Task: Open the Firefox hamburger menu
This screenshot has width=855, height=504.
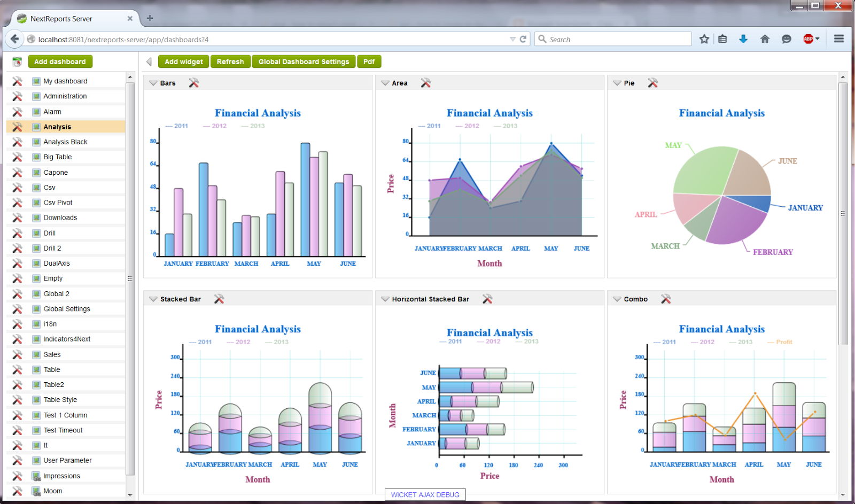Action: coord(838,38)
